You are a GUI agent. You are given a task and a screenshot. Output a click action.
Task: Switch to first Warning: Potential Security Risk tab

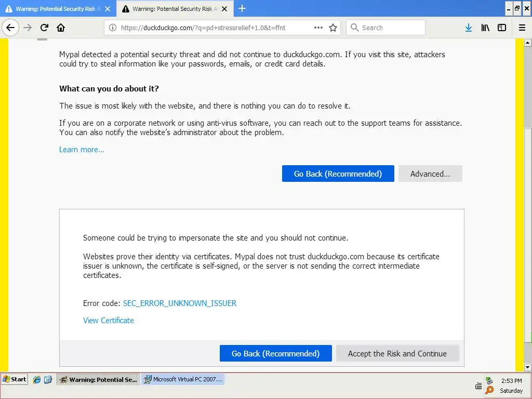pos(58,9)
